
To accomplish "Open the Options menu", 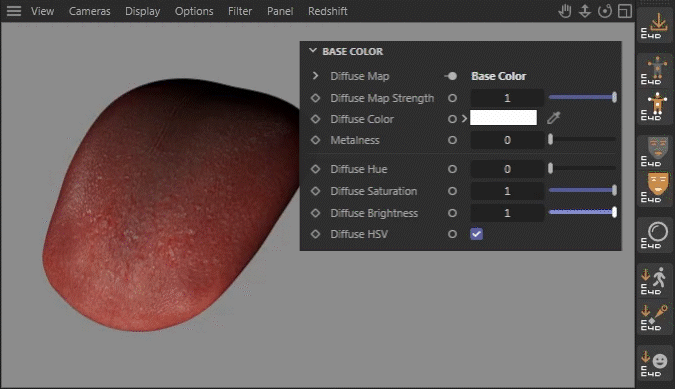I will coord(194,11).
